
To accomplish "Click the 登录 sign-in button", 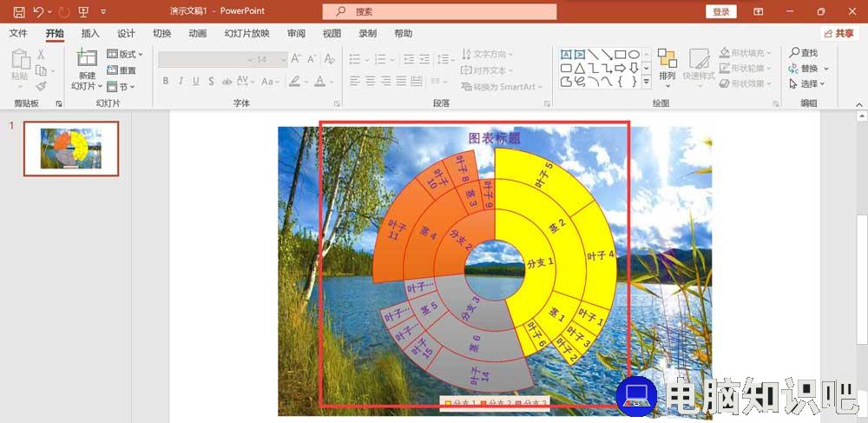I will pos(720,11).
